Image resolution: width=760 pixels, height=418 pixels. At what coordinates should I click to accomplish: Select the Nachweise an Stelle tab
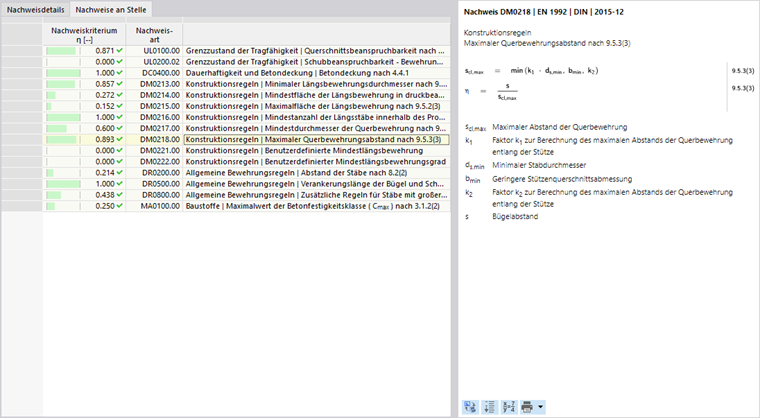pyautogui.click(x=111, y=9)
